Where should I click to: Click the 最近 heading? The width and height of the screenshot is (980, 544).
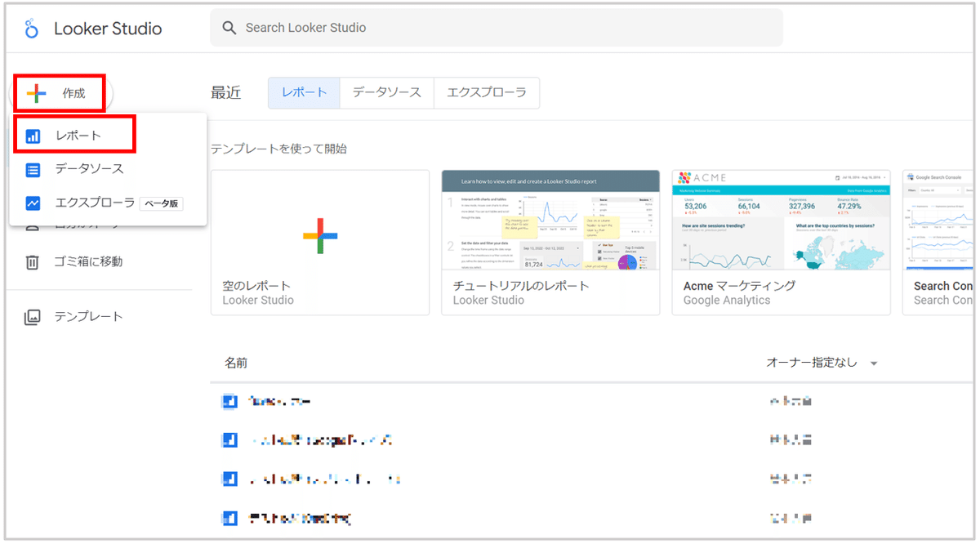pyautogui.click(x=226, y=92)
